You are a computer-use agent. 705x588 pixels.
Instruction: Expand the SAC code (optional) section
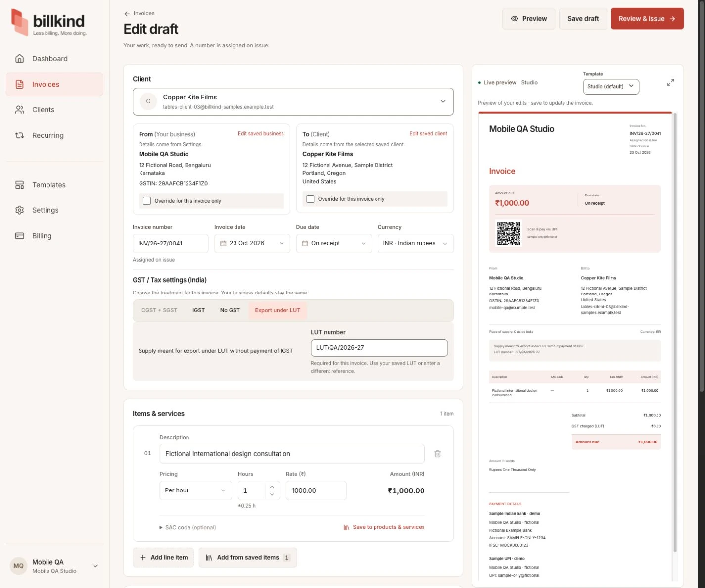tap(188, 528)
